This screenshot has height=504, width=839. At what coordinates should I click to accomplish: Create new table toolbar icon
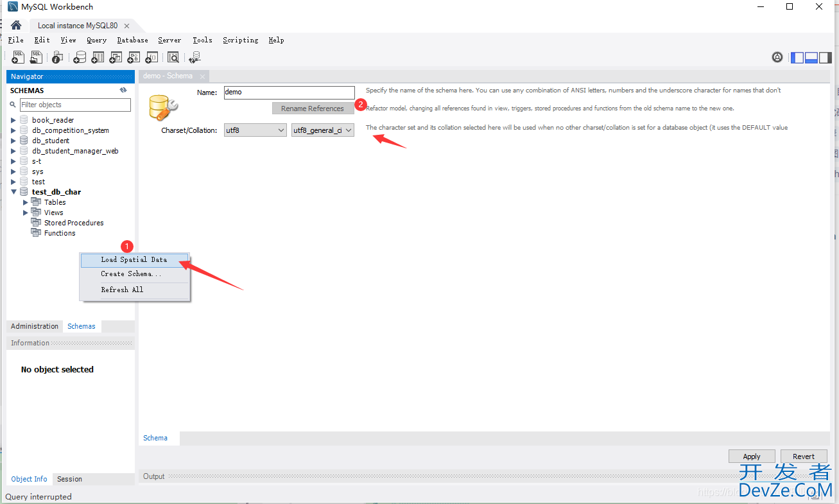point(98,57)
